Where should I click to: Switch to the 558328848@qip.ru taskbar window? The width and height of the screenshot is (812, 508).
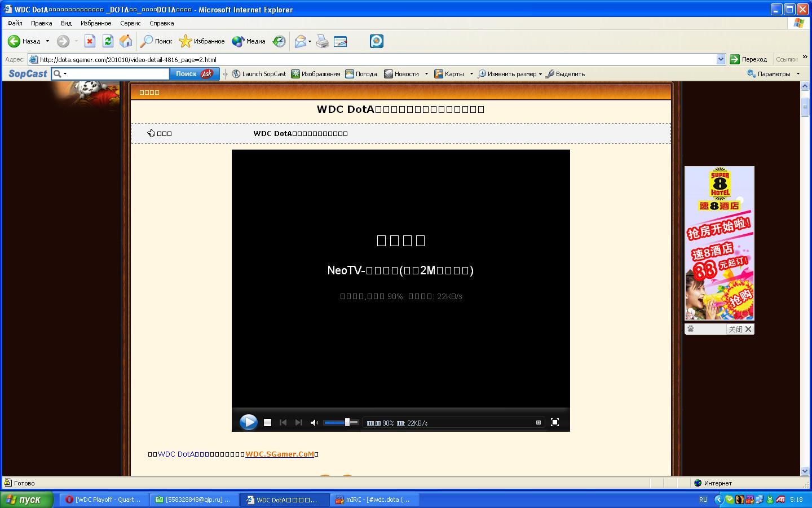click(195, 500)
